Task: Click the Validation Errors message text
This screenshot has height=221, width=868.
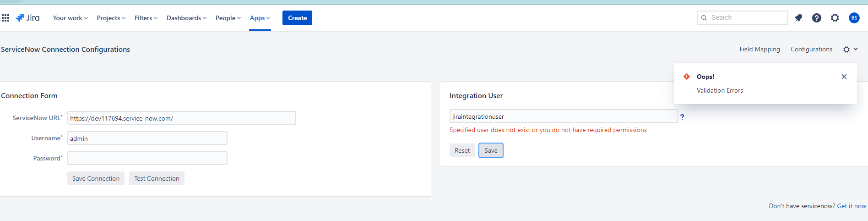Action: point(720,90)
